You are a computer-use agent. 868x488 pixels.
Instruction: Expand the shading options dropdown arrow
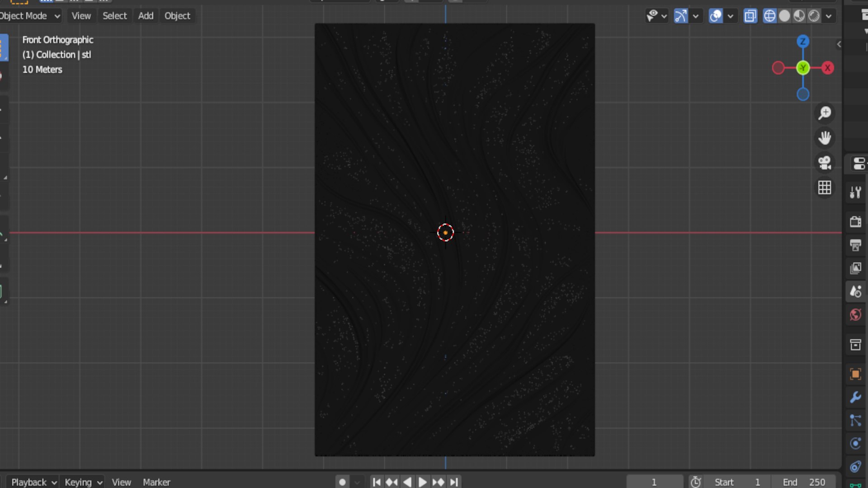[829, 16]
